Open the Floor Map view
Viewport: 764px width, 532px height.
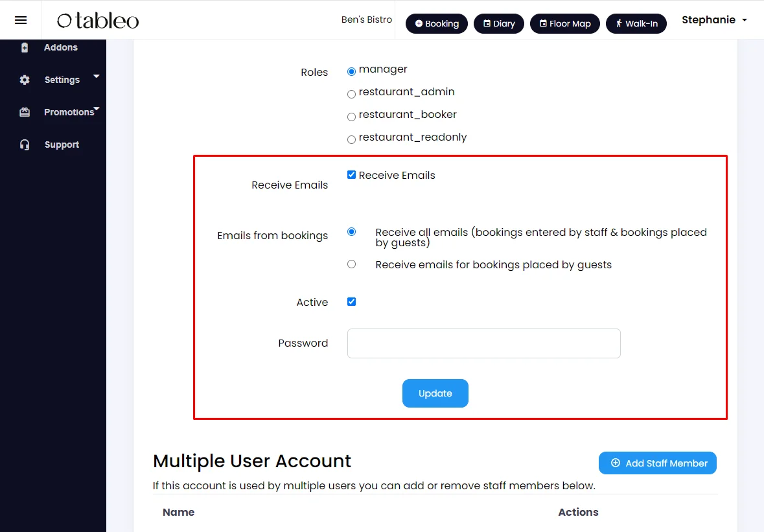[x=564, y=23]
